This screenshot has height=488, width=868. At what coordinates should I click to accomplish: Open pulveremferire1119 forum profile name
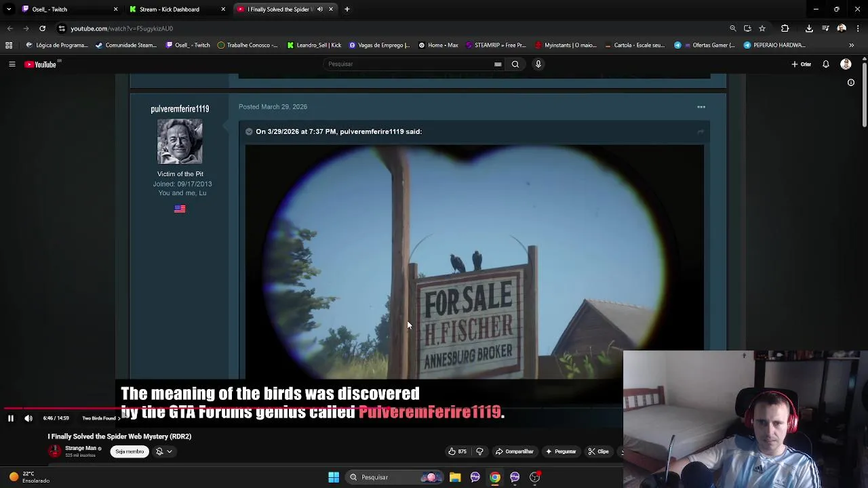pyautogui.click(x=180, y=109)
